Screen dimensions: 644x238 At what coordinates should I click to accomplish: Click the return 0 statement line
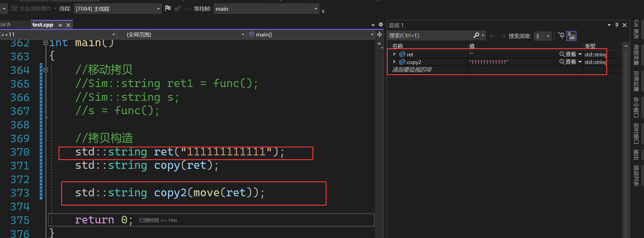104,220
